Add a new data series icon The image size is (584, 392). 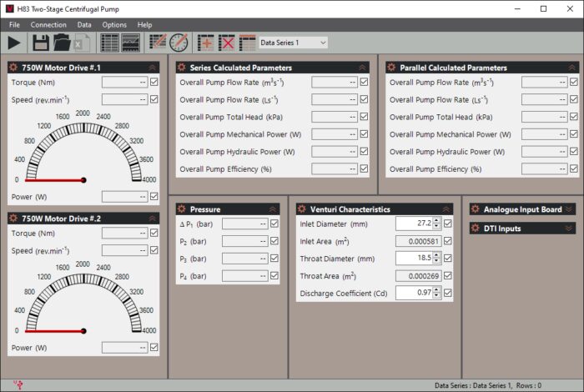205,43
